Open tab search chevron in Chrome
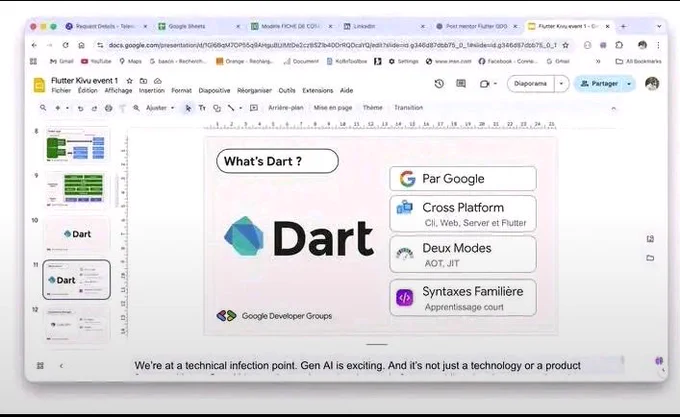 [659, 26]
